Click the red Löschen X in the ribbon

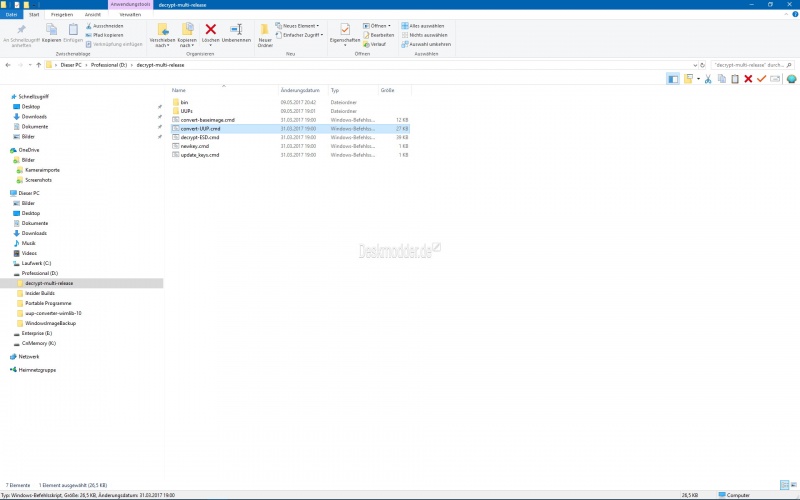(x=210, y=29)
